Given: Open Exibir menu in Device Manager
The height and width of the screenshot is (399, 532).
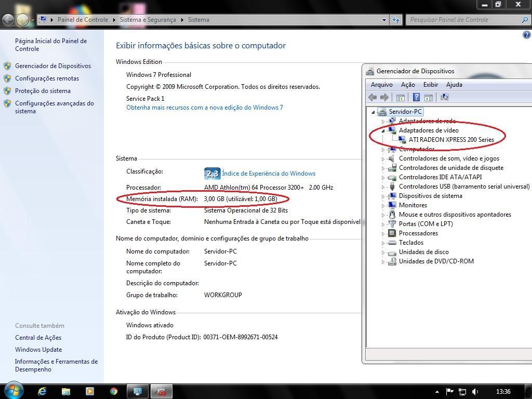Looking at the screenshot, I should [x=431, y=85].
